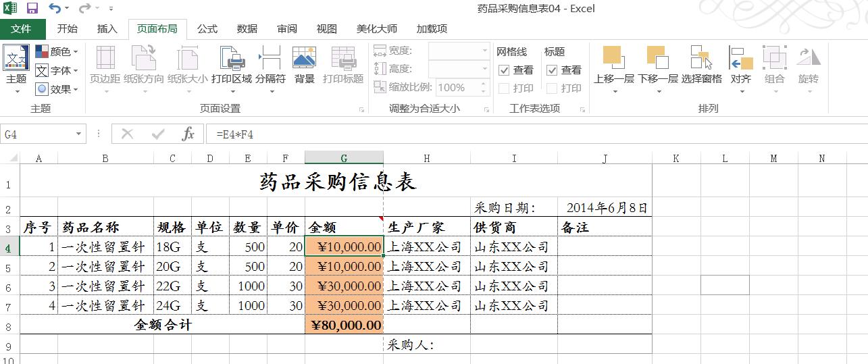Switch to the Formulas (公式) tab
The width and height of the screenshot is (868, 364).
pyautogui.click(x=207, y=29)
